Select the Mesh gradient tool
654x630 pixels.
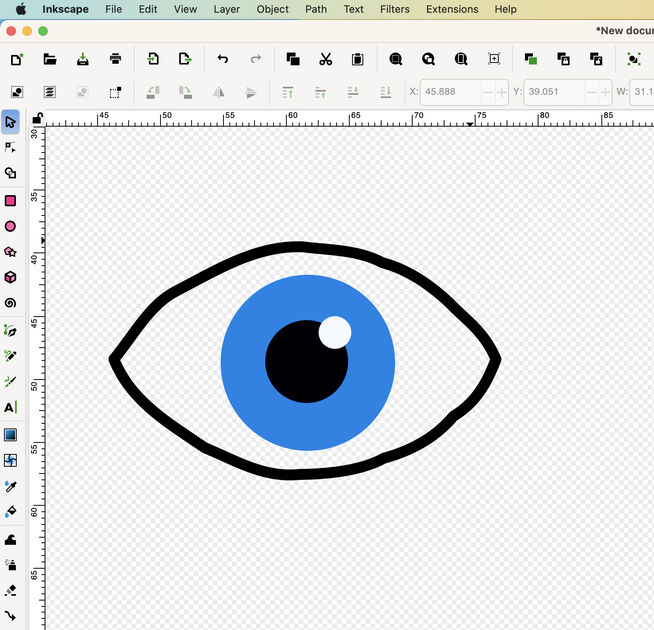(10, 460)
